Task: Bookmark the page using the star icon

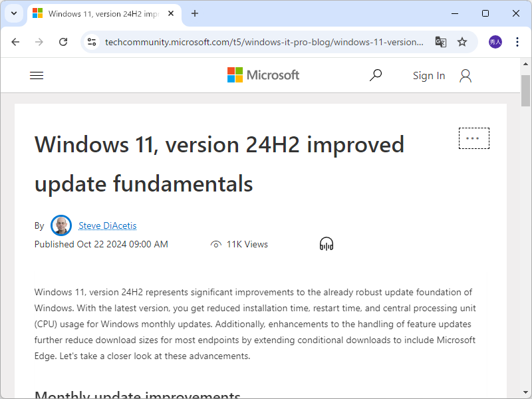Action: point(462,41)
